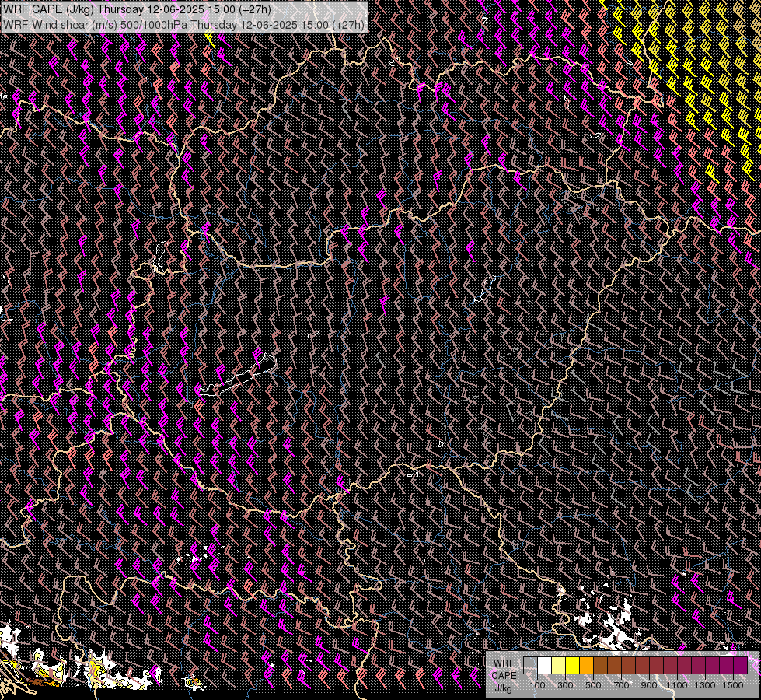Click the legend value '1100'
761x700 pixels.
(x=677, y=685)
